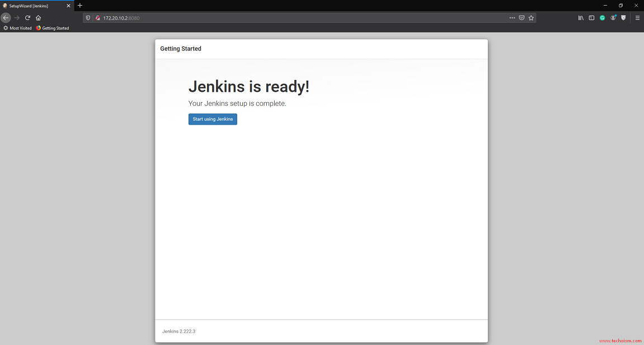Open a new tab with plus button
The image size is (644, 345).
coord(80,6)
